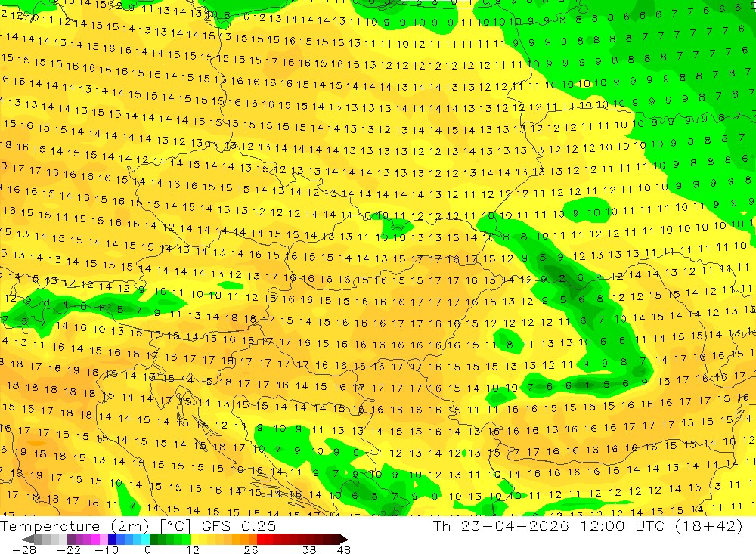
Task: Click the date '23-04-2026' in the footer
Action: click(x=515, y=525)
